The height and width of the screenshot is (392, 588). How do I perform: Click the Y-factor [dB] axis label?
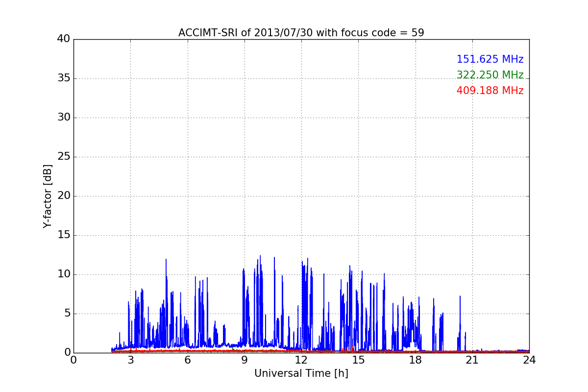point(48,196)
